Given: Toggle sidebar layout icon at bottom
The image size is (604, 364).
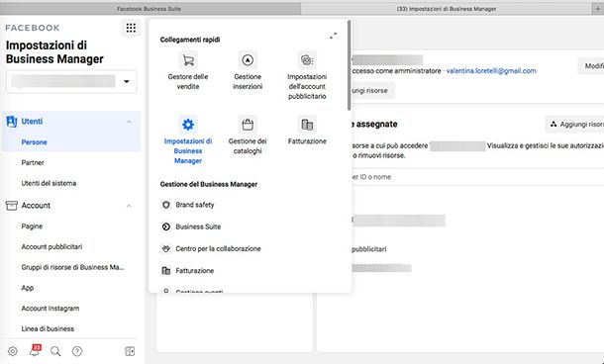Looking at the screenshot, I should 130,351.
